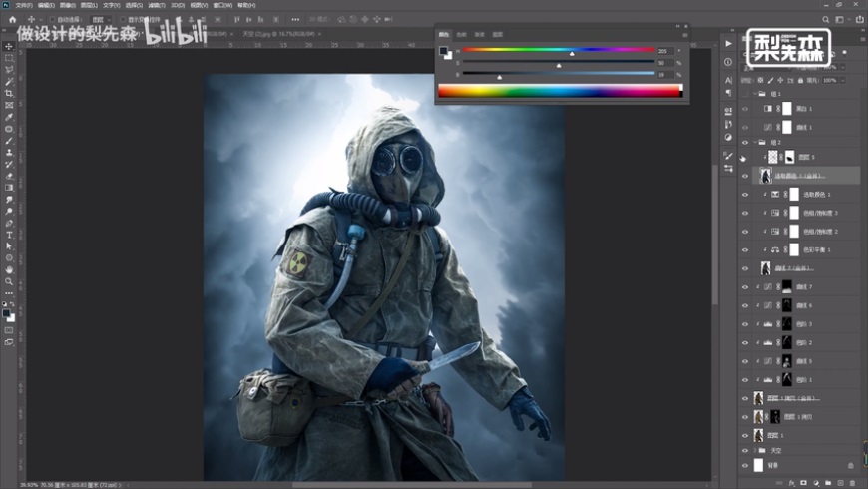Select the Eraser tool
This screenshot has width=868, height=489.
click(x=9, y=176)
